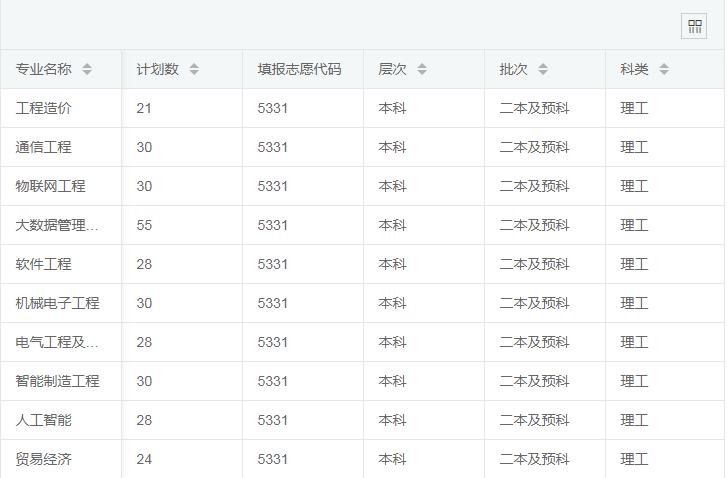Sort by 计划数 column arrows

tap(194, 69)
